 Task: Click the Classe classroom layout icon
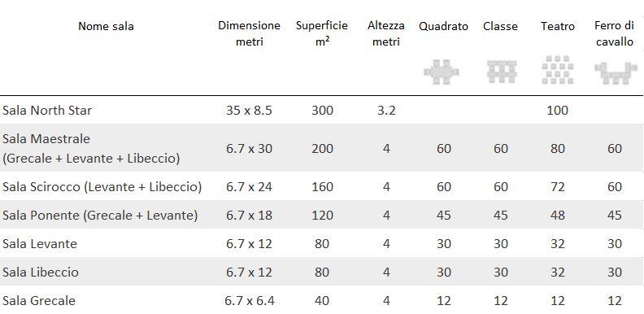pyautogui.click(x=502, y=72)
